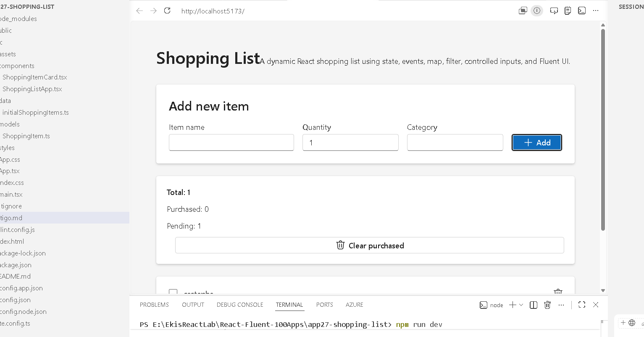This screenshot has height=337, width=644.
Task: Open the new terminal profile dropdown chevron
Action: (x=521, y=305)
